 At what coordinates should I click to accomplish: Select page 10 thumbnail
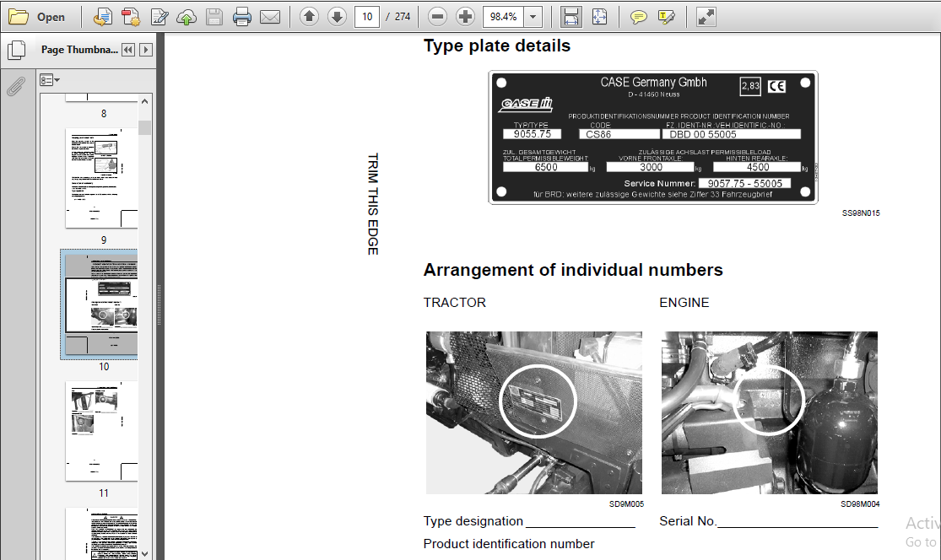click(100, 304)
